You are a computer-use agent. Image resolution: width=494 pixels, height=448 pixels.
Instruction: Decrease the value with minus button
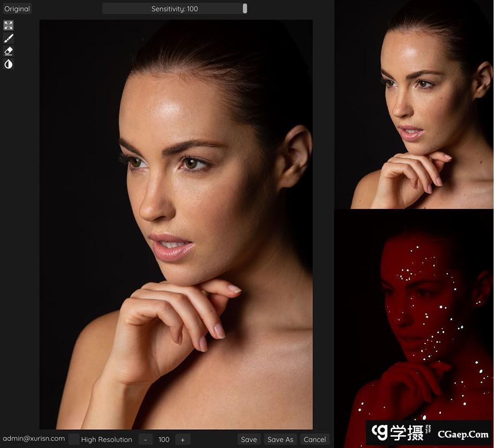pyautogui.click(x=146, y=439)
